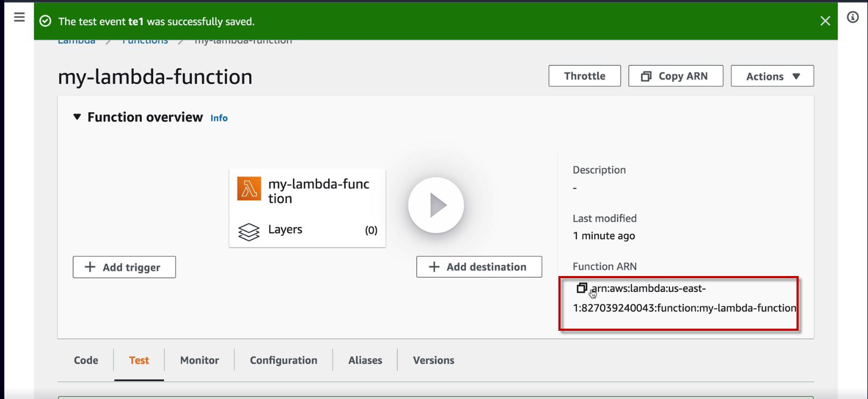Open the hamburger navigation menu
The image size is (868, 399).
tap(19, 17)
